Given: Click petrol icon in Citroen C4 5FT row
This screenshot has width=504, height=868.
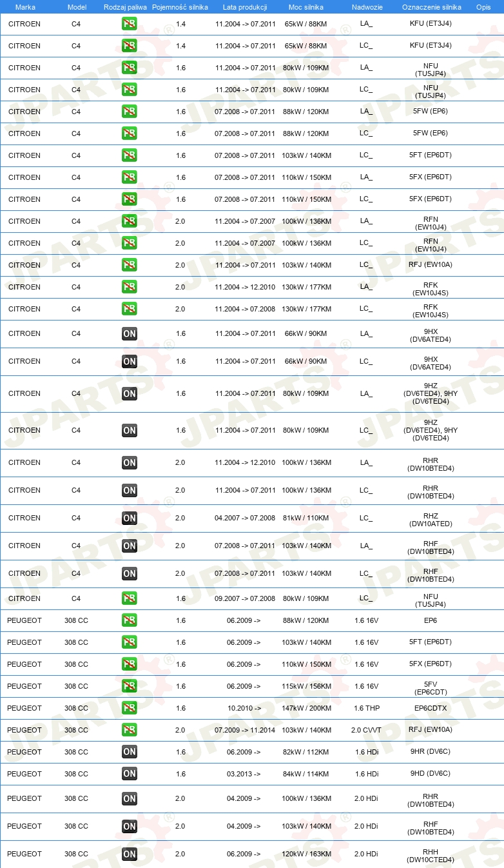Looking at the screenshot, I should click(x=129, y=155).
